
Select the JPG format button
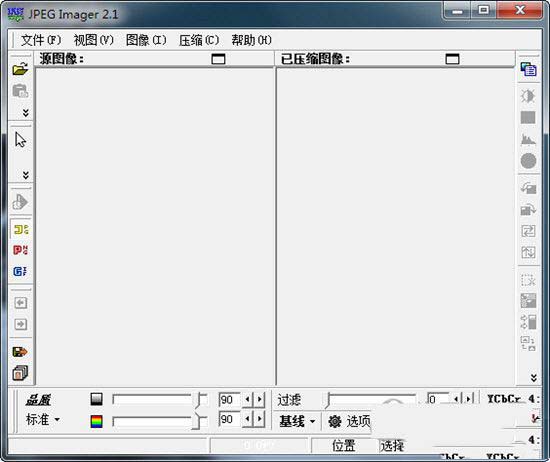pyautogui.click(x=21, y=230)
